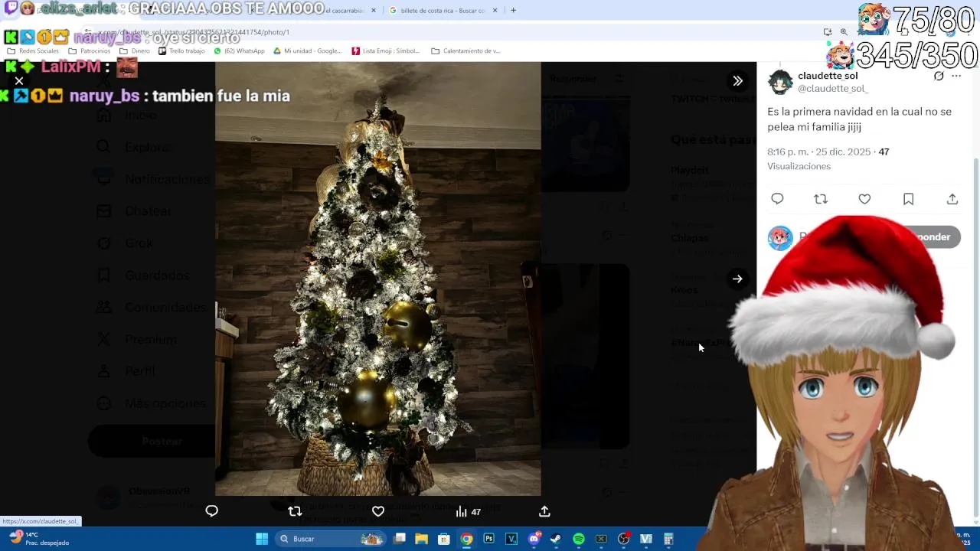Open the weather widget showing 14°C
This screenshot has height=551, width=980.
point(38,538)
